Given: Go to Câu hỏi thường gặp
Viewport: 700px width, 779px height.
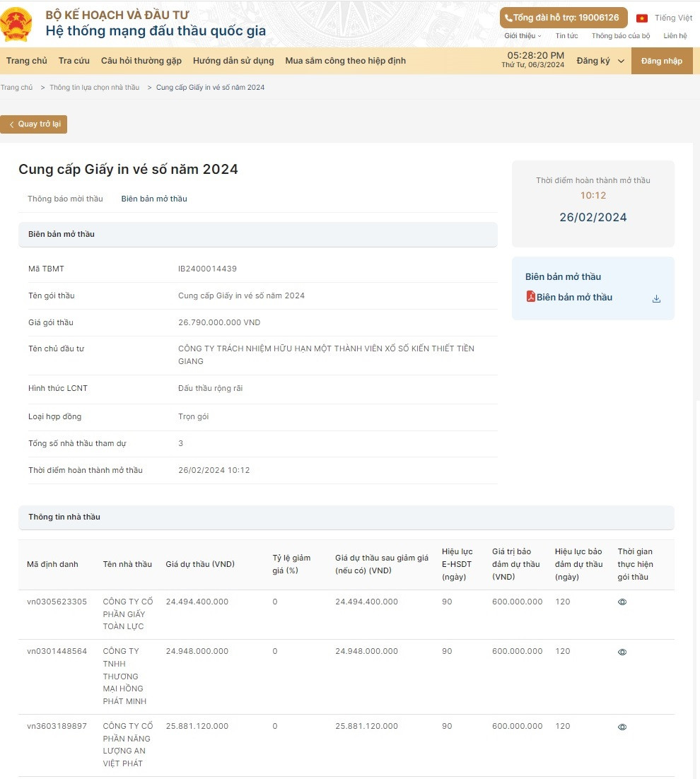Looking at the screenshot, I should coord(141,61).
